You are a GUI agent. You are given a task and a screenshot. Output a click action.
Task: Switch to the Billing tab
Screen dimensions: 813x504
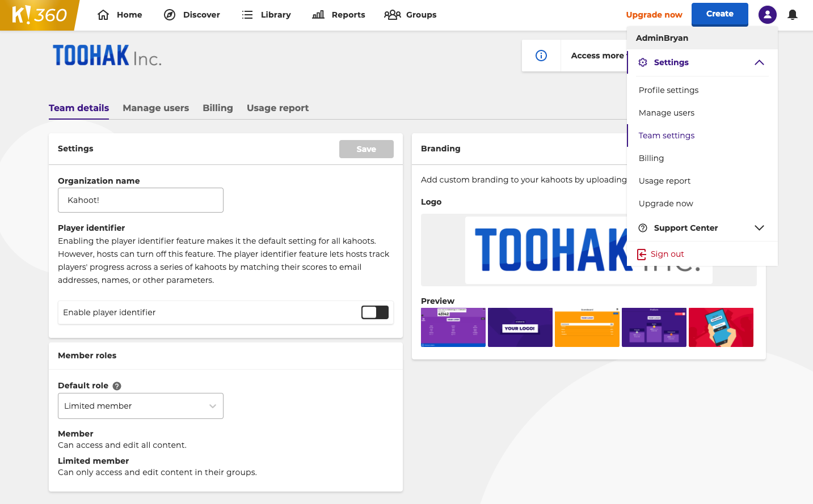[x=218, y=108]
